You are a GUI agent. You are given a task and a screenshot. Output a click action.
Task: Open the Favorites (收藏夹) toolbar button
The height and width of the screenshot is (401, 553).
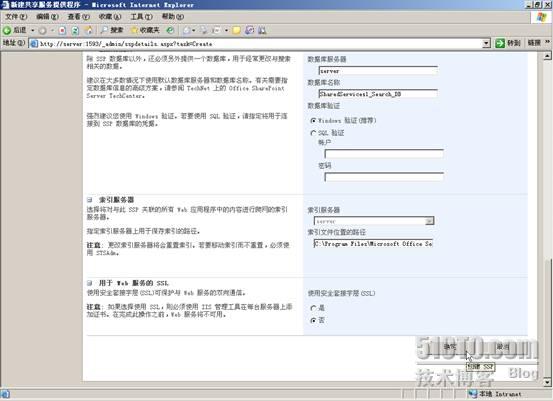[x=145, y=30]
